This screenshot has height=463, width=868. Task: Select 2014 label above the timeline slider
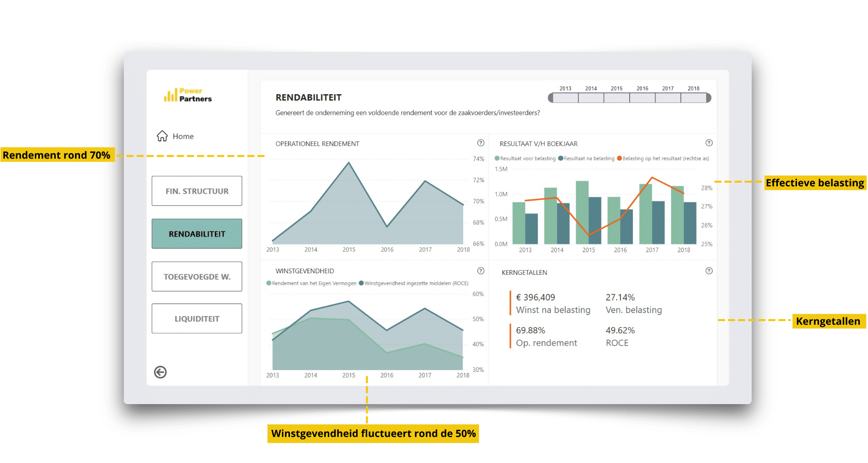tap(591, 89)
